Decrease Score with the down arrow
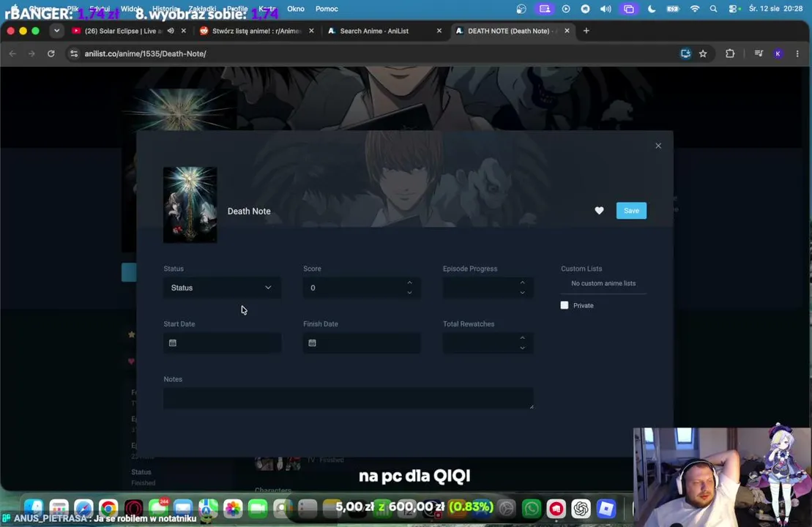The height and width of the screenshot is (527, 812). 409,293
